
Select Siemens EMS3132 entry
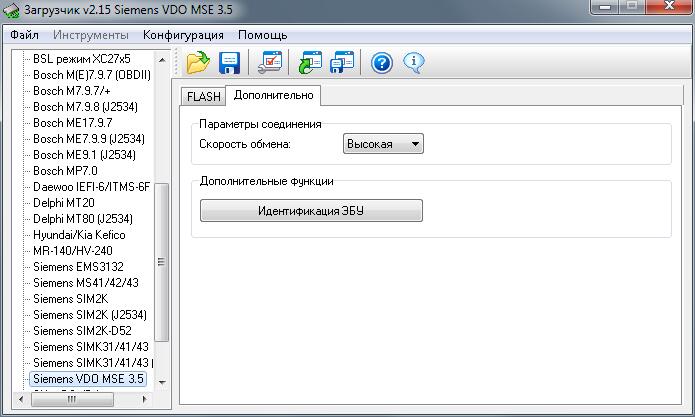(x=78, y=266)
